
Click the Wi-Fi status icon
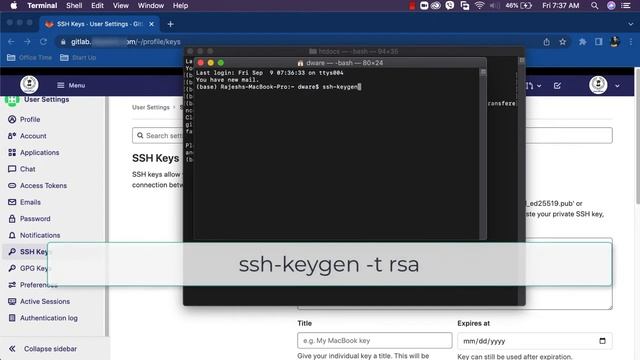tap(480, 5)
